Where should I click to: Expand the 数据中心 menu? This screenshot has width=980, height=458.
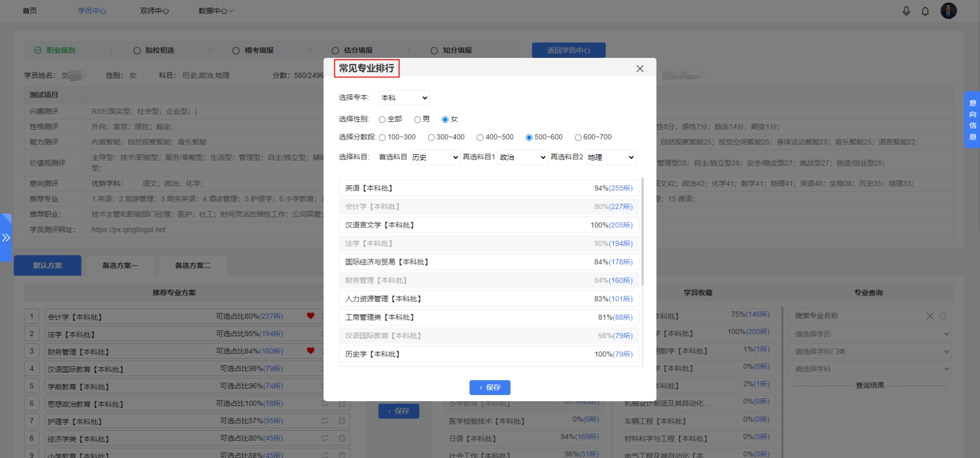tap(216, 11)
